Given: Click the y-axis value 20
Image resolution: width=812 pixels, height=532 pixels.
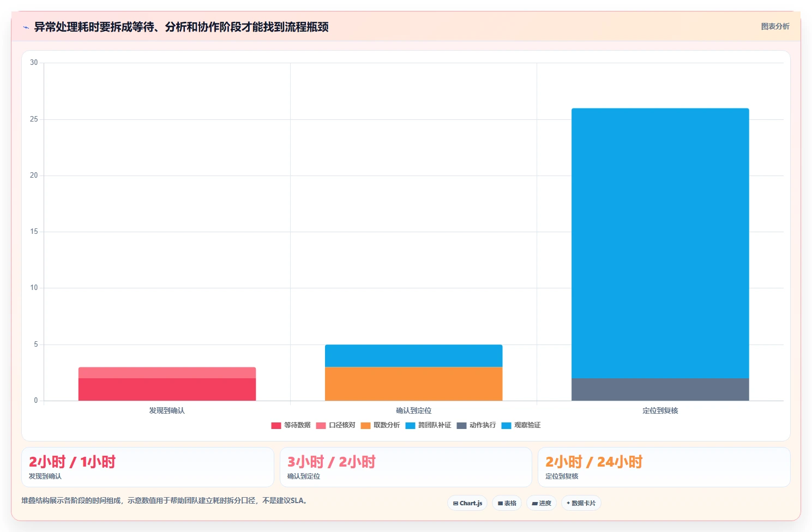Looking at the screenshot, I should pos(34,176).
